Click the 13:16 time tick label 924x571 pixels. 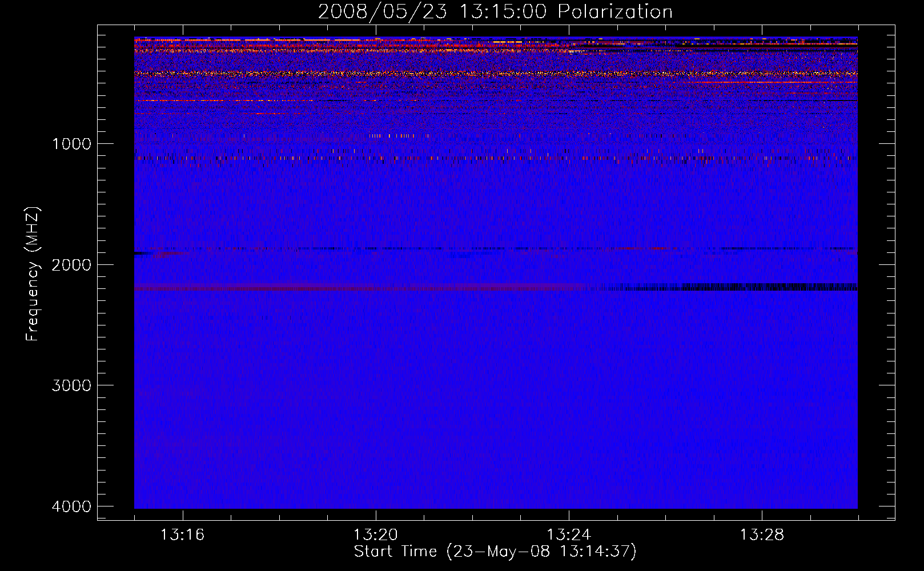pyautogui.click(x=182, y=535)
